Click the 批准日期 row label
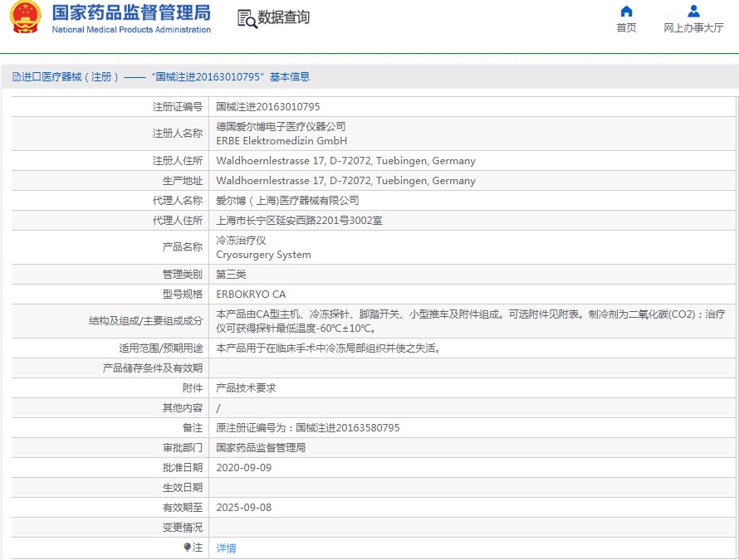 tap(183, 468)
